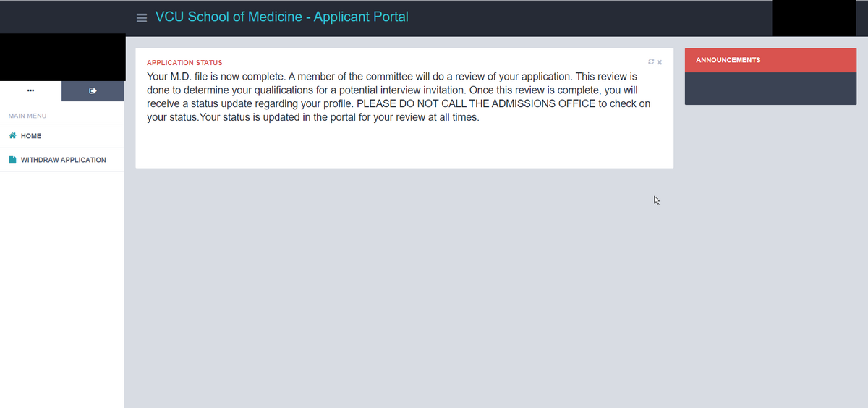Image resolution: width=868 pixels, height=408 pixels.
Task: Click the APPLICATION STATUS heading
Action: [x=184, y=63]
